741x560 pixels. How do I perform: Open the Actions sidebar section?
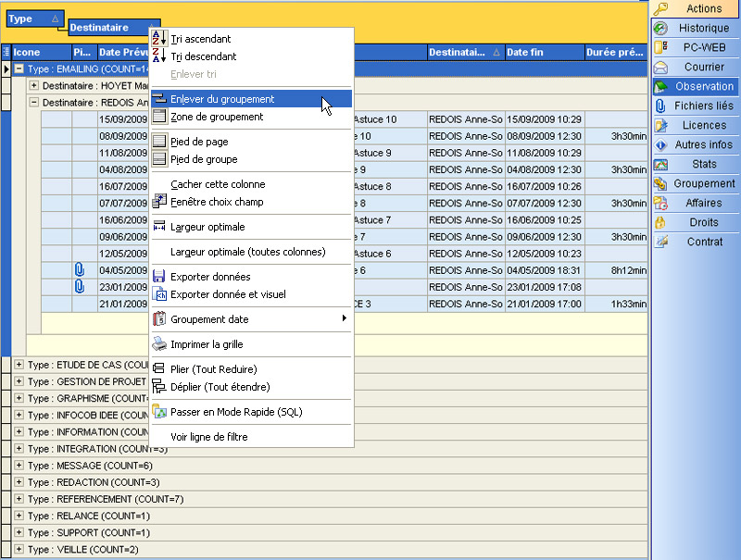[695, 8]
